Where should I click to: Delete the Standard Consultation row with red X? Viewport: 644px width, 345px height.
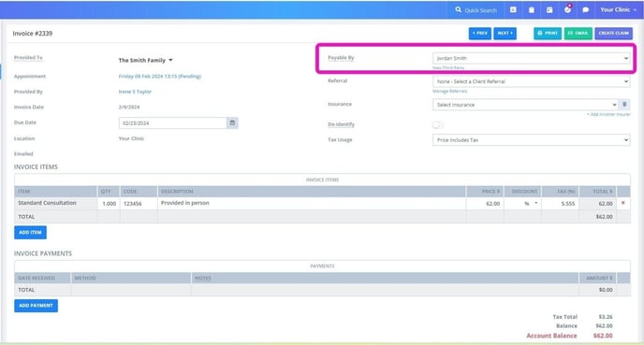pyautogui.click(x=623, y=203)
